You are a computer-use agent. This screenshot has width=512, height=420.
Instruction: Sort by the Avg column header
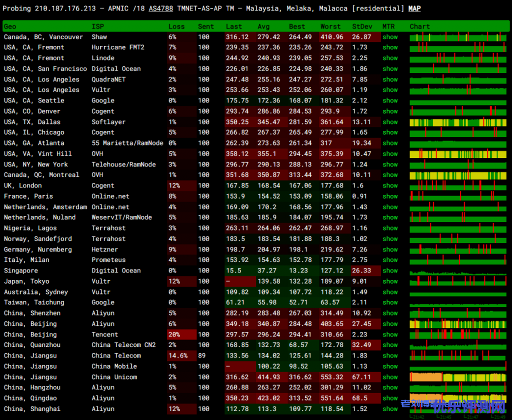pos(263,26)
